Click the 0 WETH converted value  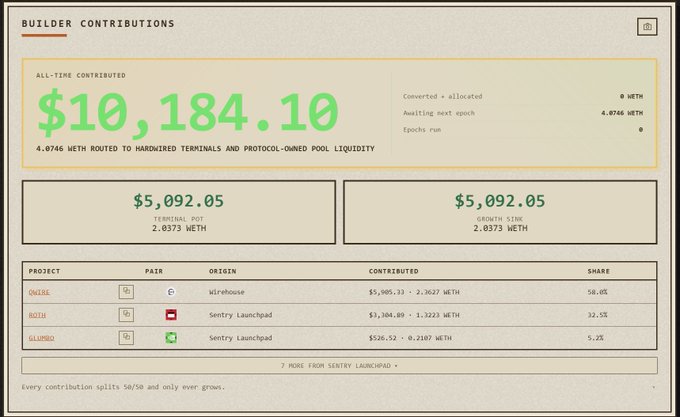coord(631,97)
